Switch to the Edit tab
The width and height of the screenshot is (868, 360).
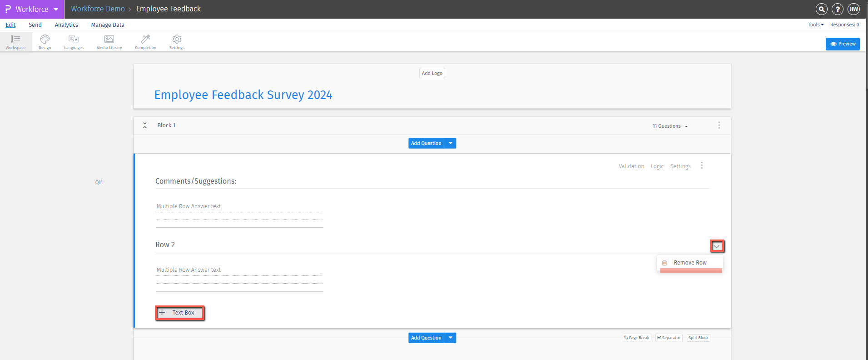pyautogui.click(x=10, y=25)
